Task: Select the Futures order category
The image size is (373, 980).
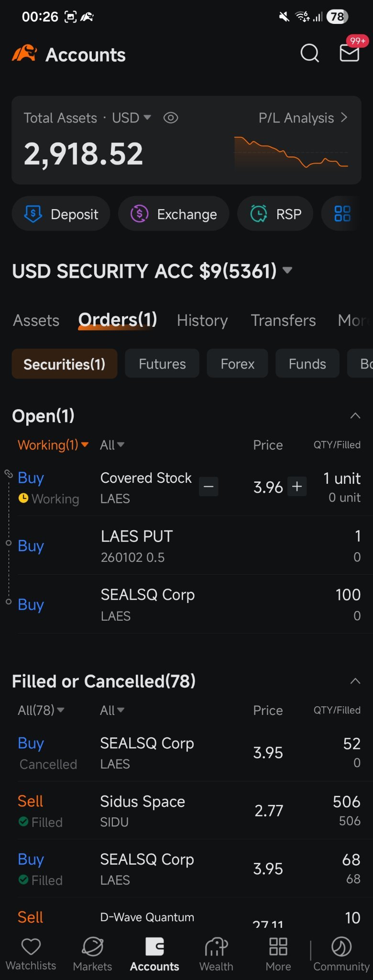Action: click(162, 364)
